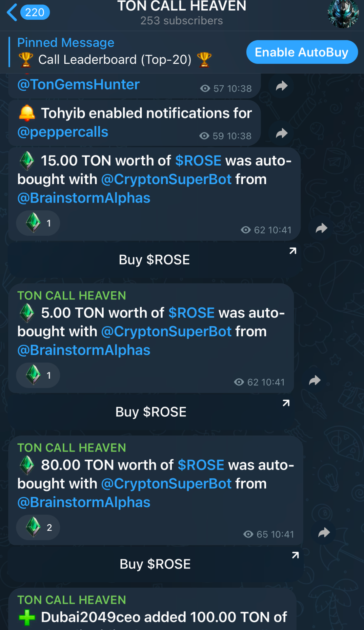Screen dimensions: 364x630
Task: Forward the @peppercalls notification message
Action: point(281,134)
